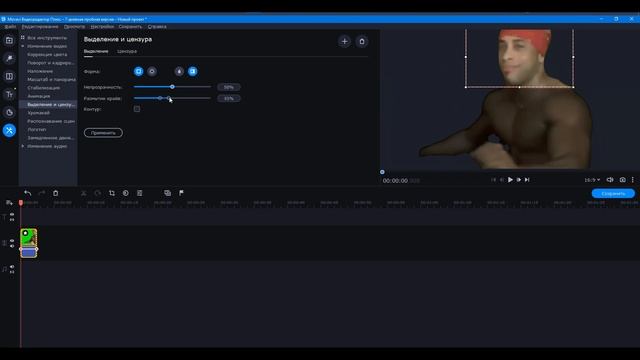640x360 pixels.
Task: Add a new track on timeline
Action: point(9,203)
